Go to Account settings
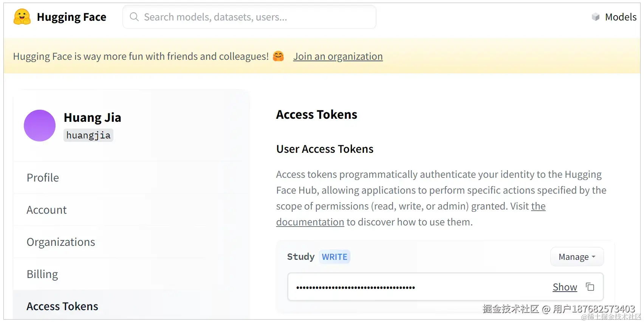 pos(46,210)
